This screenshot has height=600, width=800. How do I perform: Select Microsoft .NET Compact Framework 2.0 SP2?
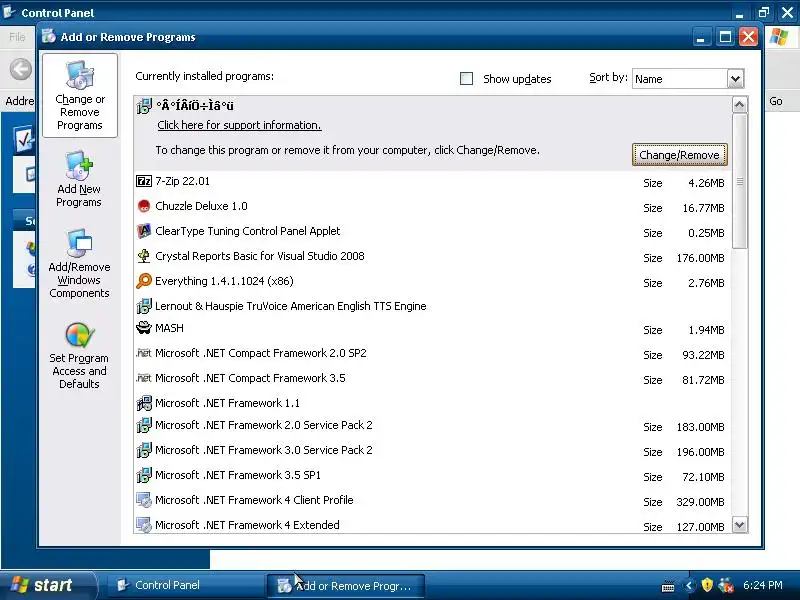coord(433,354)
